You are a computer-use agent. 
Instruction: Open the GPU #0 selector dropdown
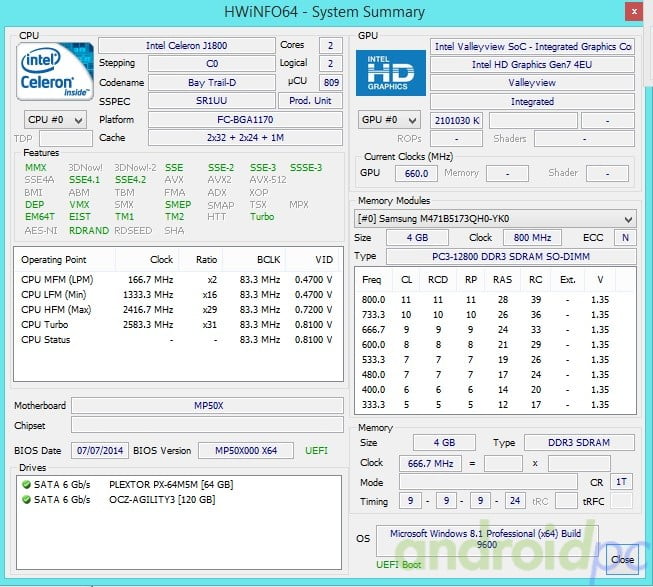click(x=389, y=120)
